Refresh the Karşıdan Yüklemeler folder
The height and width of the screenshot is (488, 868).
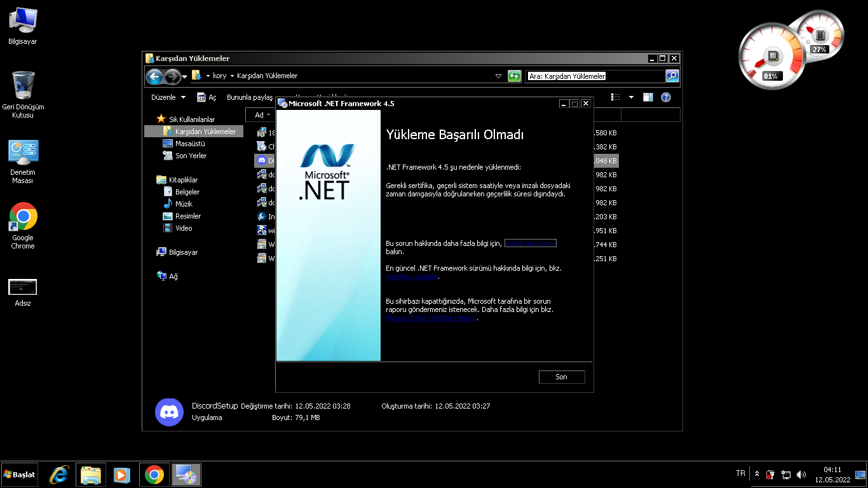click(x=514, y=76)
